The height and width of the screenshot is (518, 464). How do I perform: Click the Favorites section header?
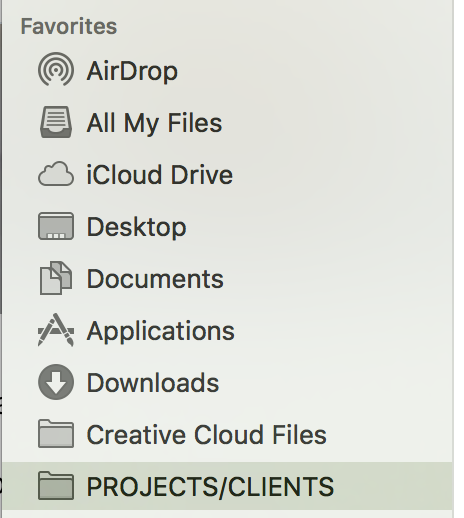point(69,26)
